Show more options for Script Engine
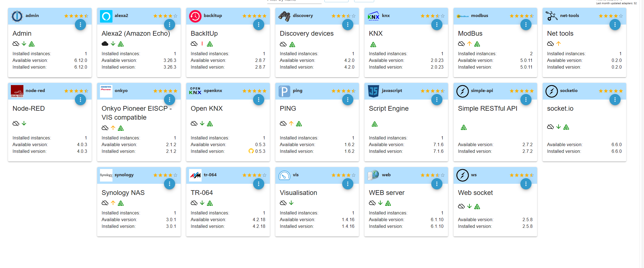This screenshot has width=644, height=268. pos(437,100)
